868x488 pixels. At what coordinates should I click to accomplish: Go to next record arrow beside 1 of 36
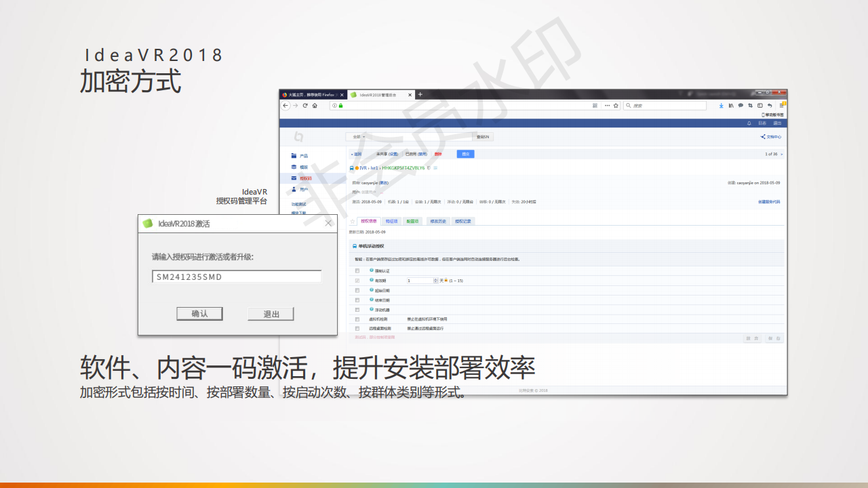coord(781,155)
